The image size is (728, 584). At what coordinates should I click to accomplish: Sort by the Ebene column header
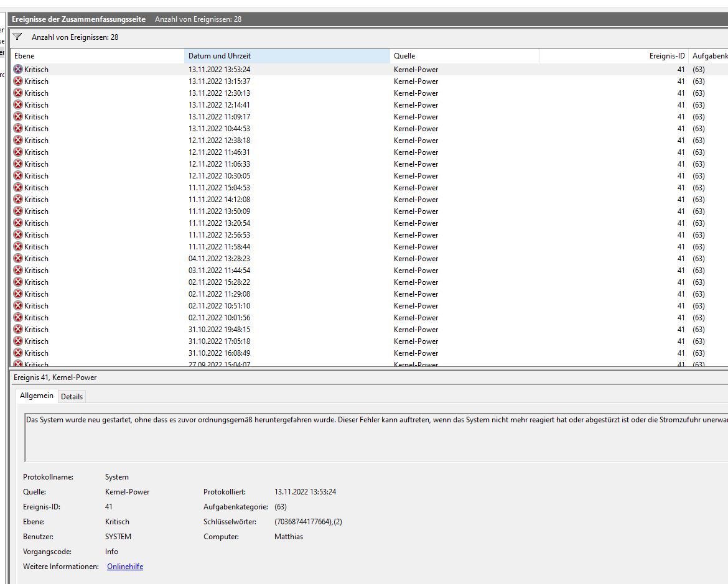pyautogui.click(x=97, y=56)
